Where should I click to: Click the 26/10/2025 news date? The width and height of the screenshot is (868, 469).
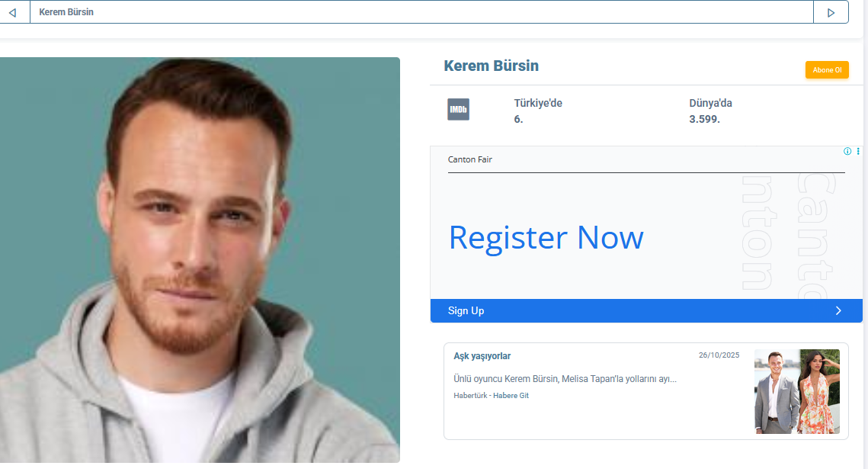click(x=719, y=355)
